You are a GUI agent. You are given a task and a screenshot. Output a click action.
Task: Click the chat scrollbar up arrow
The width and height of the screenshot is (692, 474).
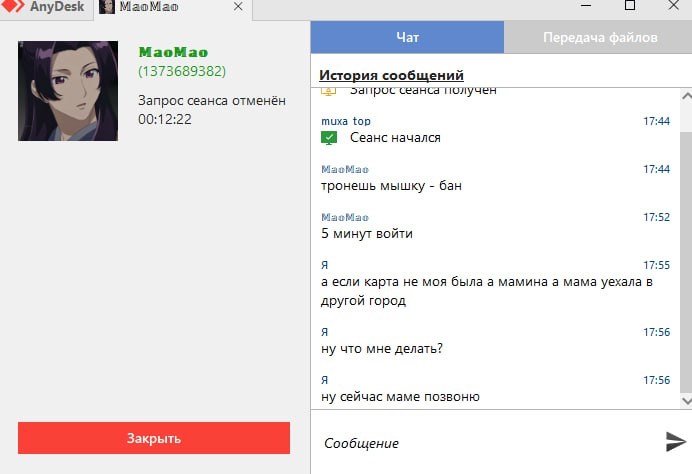686,96
